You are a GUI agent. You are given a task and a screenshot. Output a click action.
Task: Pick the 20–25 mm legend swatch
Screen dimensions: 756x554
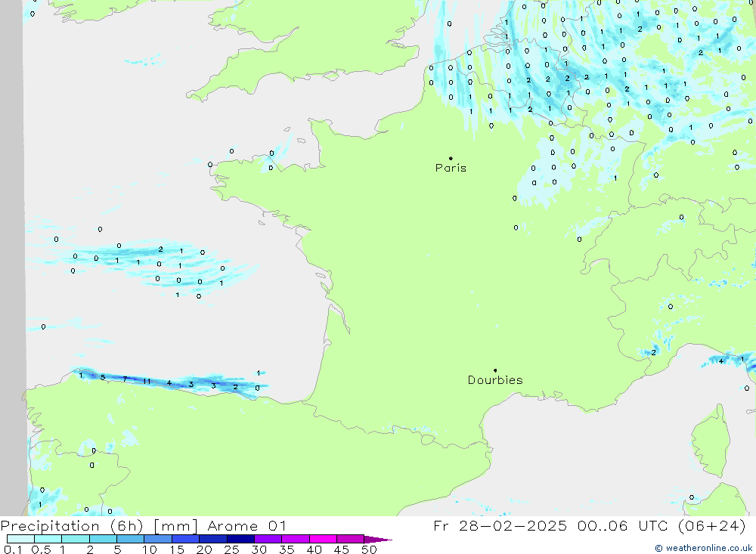click(213, 539)
